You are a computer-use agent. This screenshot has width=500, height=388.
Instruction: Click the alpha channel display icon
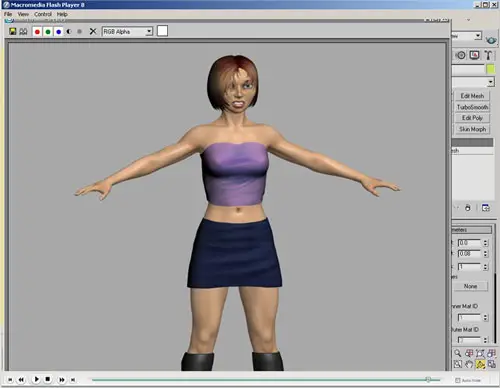pos(69,32)
